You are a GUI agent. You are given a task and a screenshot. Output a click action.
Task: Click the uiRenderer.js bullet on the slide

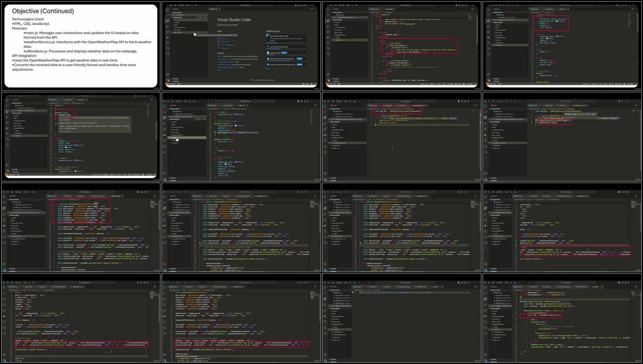[x=80, y=51]
